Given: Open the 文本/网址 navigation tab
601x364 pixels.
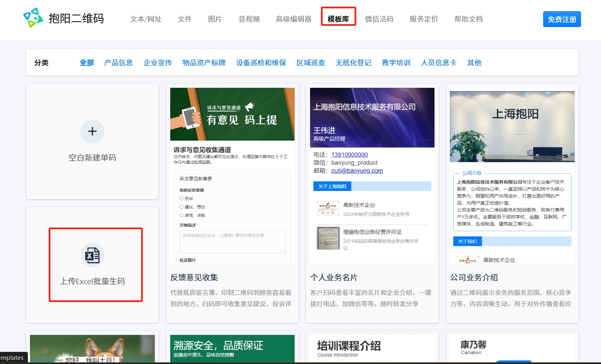Looking at the screenshot, I should click(x=146, y=19).
